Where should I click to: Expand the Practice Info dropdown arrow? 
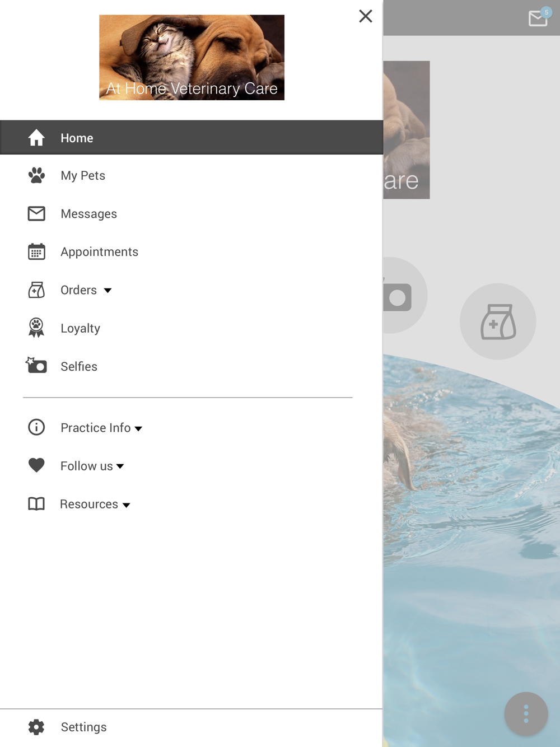click(x=138, y=429)
